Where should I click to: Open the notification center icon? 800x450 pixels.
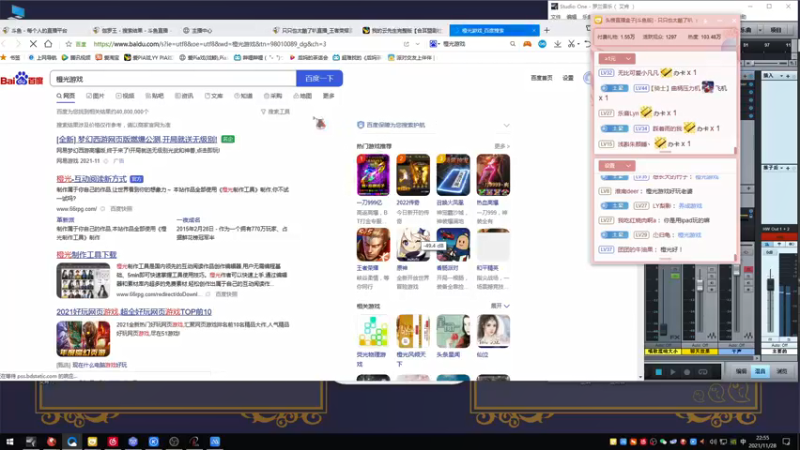[x=786, y=441]
